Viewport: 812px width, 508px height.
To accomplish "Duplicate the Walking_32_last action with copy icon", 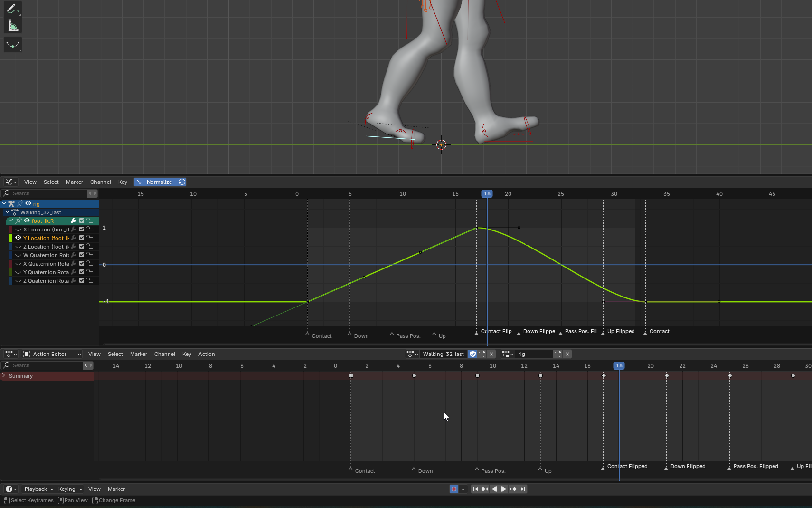I will (x=482, y=354).
